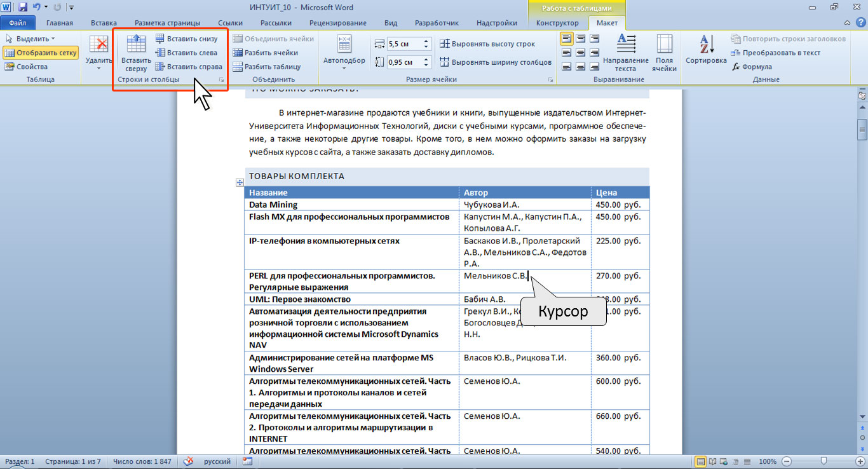868x469 pixels.
Task: Increase row height with up stepper
Action: pos(426,41)
